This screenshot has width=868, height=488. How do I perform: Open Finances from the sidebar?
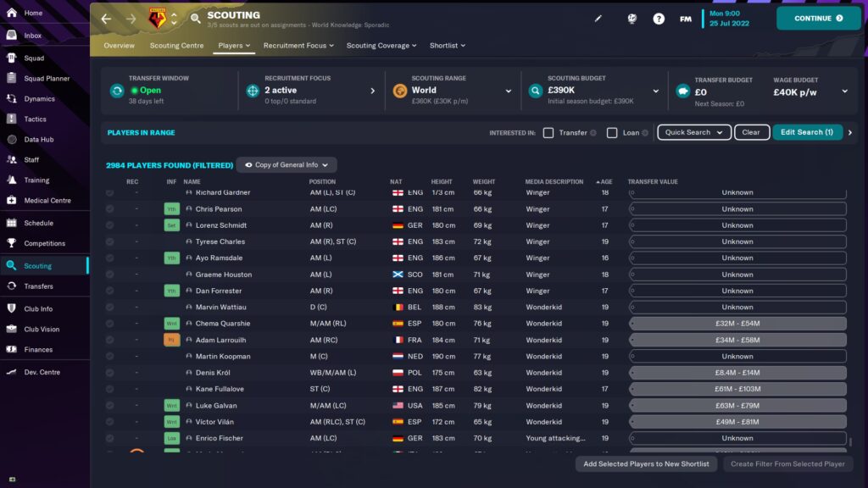pos(38,349)
